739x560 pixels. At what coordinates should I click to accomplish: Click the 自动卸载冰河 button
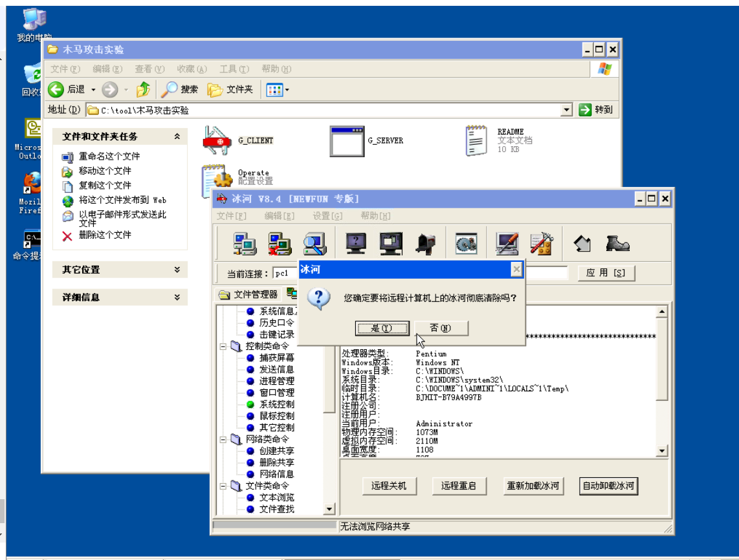[608, 486]
